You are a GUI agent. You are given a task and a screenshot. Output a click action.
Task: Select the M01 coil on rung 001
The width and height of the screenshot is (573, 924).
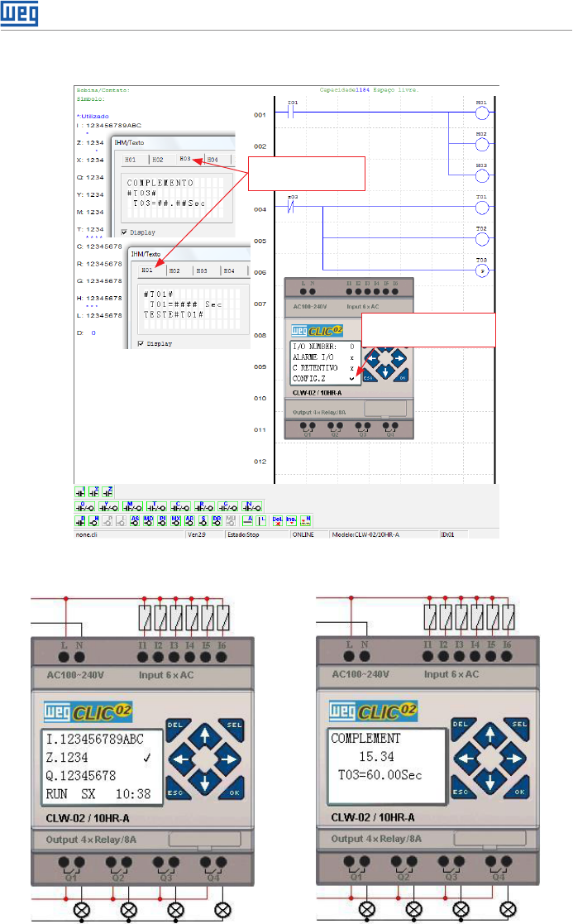[x=482, y=112]
